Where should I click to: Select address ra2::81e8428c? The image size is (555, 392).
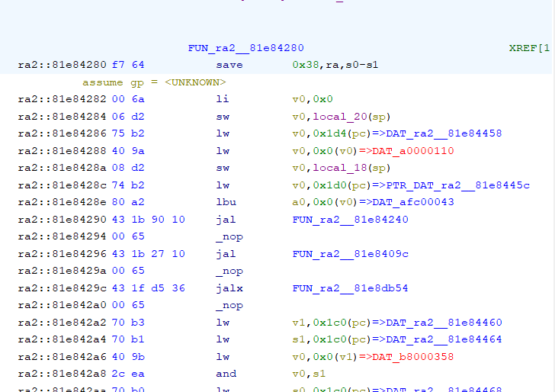click(x=62, y=185)
